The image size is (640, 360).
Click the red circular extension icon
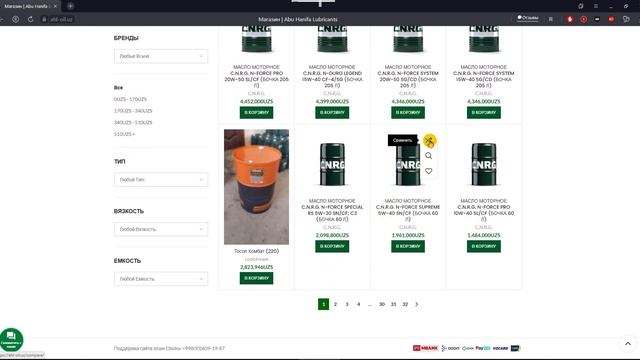[x=584, y=19]
